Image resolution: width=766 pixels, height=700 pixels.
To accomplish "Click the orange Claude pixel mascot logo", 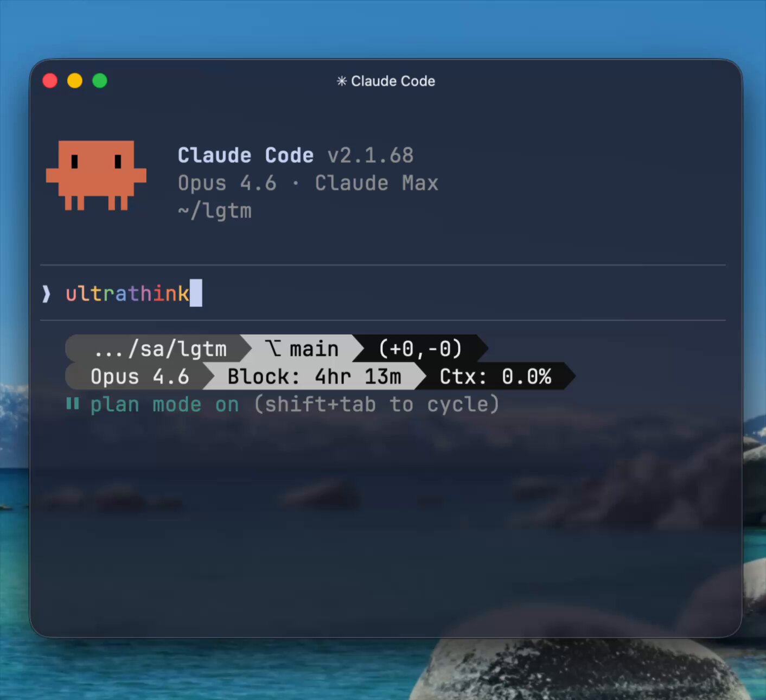I will 96,175.
